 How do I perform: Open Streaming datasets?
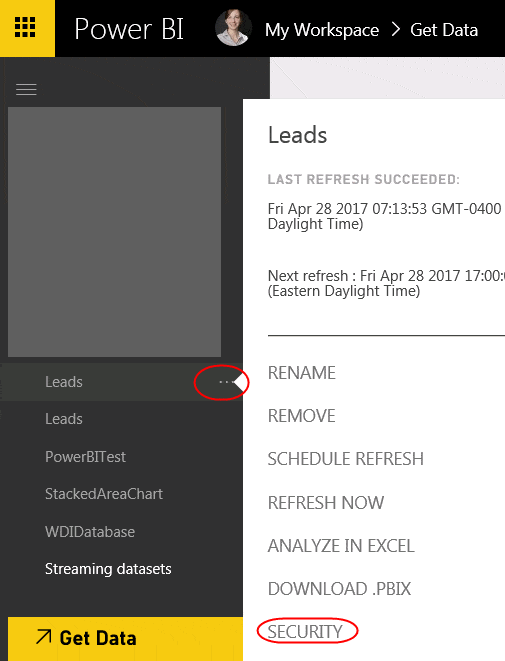pyautogui.click(x=108, y=569)
